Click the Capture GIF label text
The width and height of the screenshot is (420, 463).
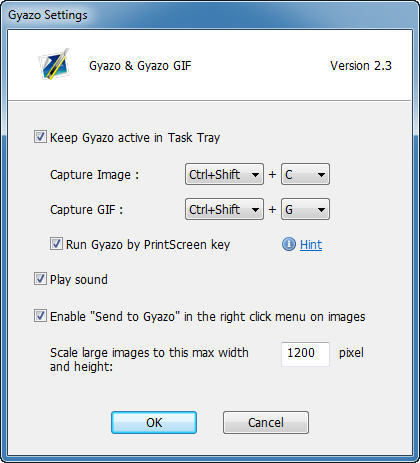coord(86,210)
